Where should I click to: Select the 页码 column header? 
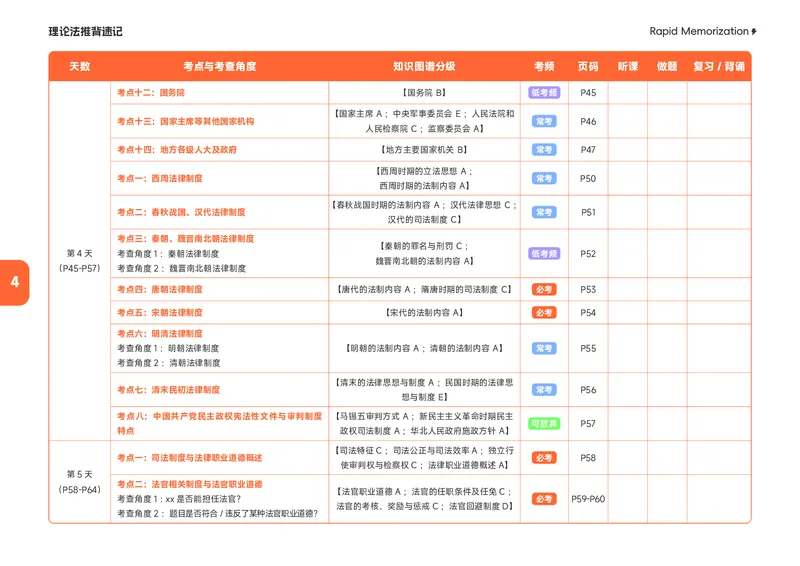pos(588,66)
